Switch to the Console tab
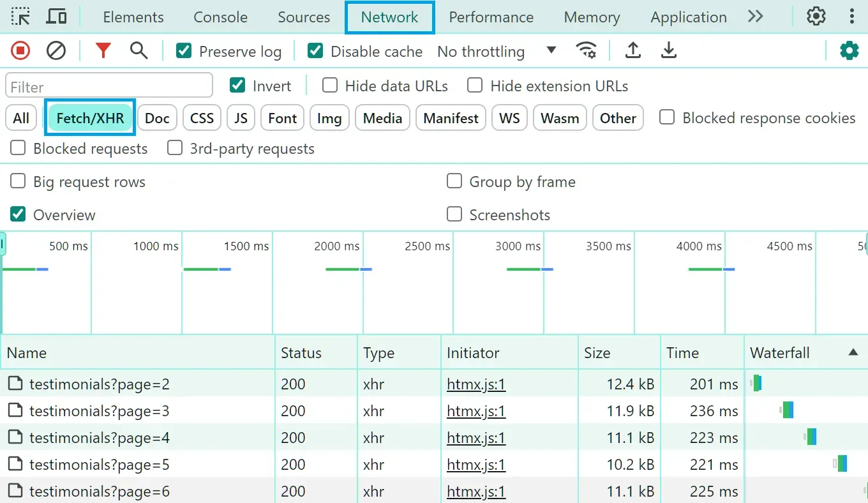The image size is (868, 503). (x=220, y=17)
